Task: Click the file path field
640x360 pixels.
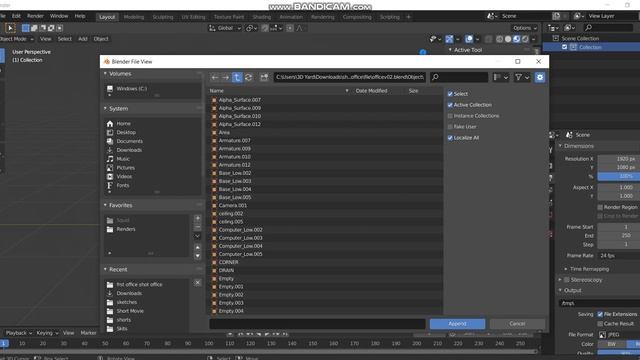Action: click(x=349, y=77)
